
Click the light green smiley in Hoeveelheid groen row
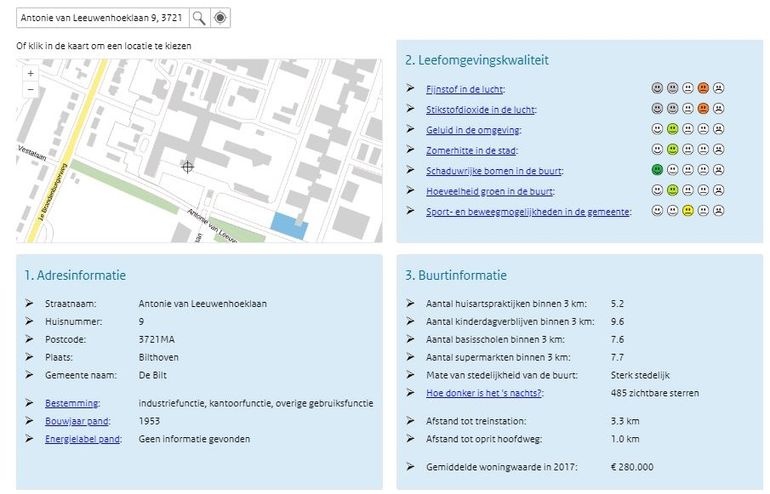click(672, 190)
